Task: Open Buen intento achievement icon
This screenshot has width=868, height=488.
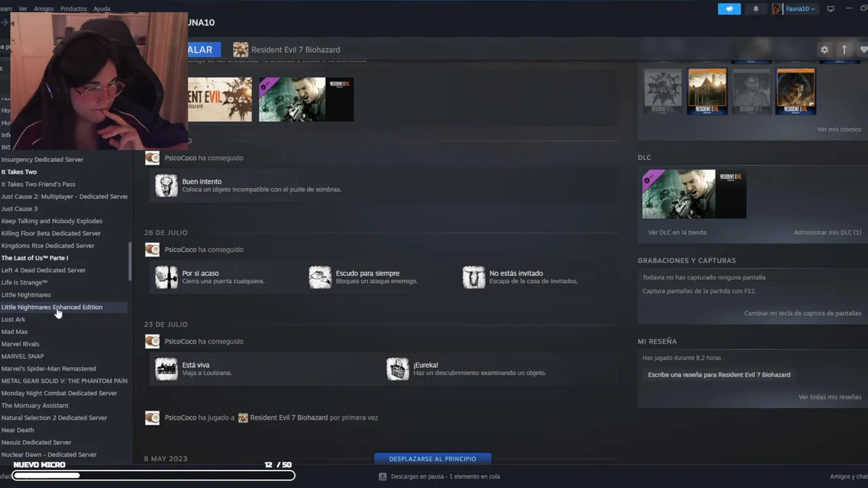Action: point(166,185)
